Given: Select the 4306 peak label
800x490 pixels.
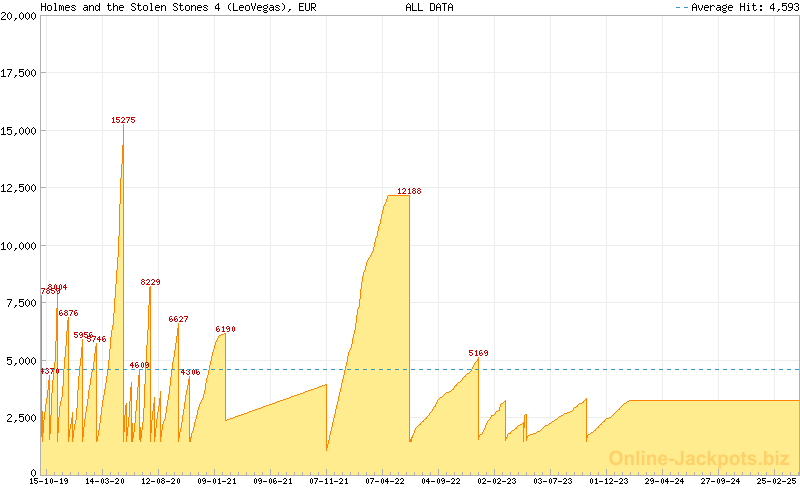Looking at the screenshot, I should coord(190,372).
